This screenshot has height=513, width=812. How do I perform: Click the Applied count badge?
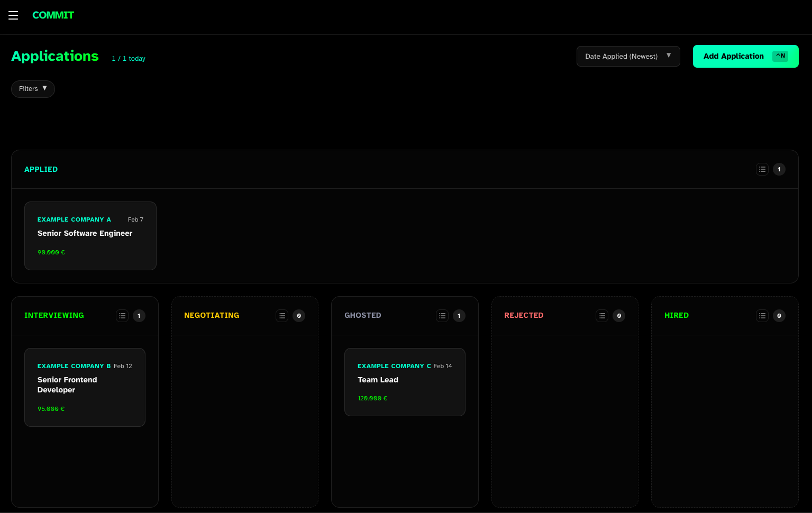pos(779,169)
